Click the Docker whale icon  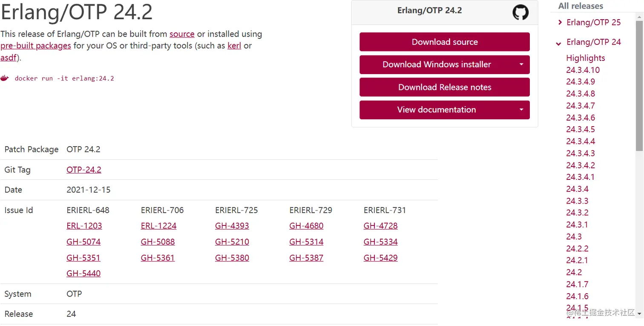[x=5, y=78]
